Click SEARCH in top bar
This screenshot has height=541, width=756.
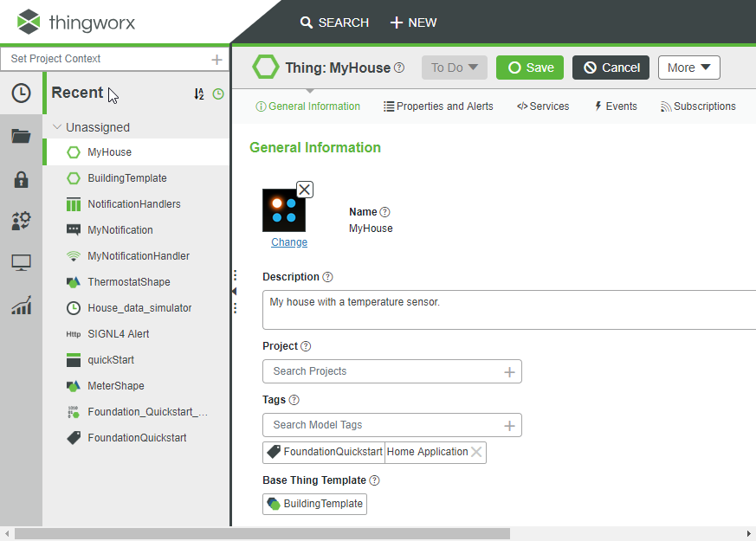click(334, 23)
